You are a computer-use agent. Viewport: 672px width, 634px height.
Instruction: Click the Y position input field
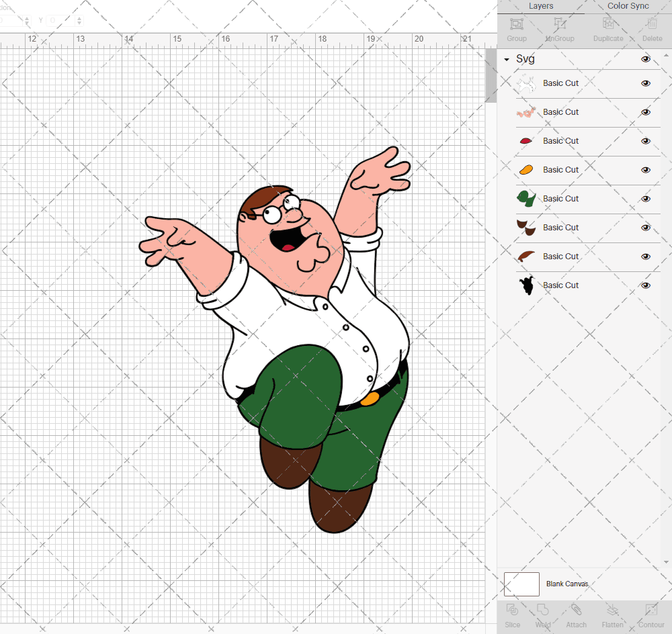(61, 20)
